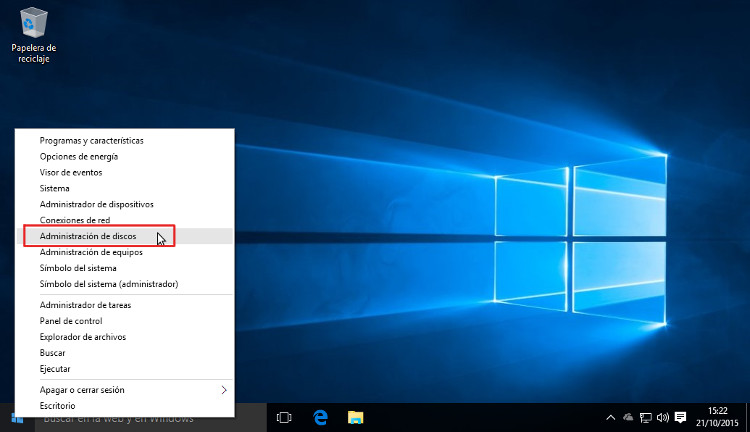Choose Sistema from the menu
Viewport: 750px width, 432px height.
(x=124, y=188)
